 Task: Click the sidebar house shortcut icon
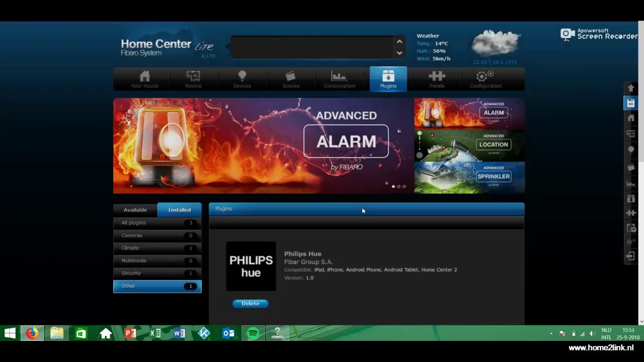coord(631,118)
